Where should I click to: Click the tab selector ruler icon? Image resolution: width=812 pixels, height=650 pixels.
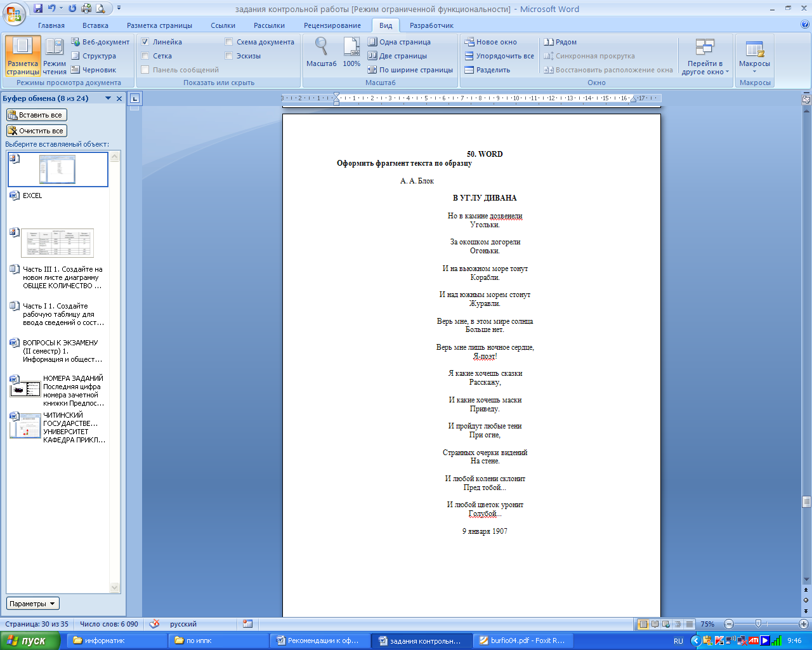click(134, 98)
